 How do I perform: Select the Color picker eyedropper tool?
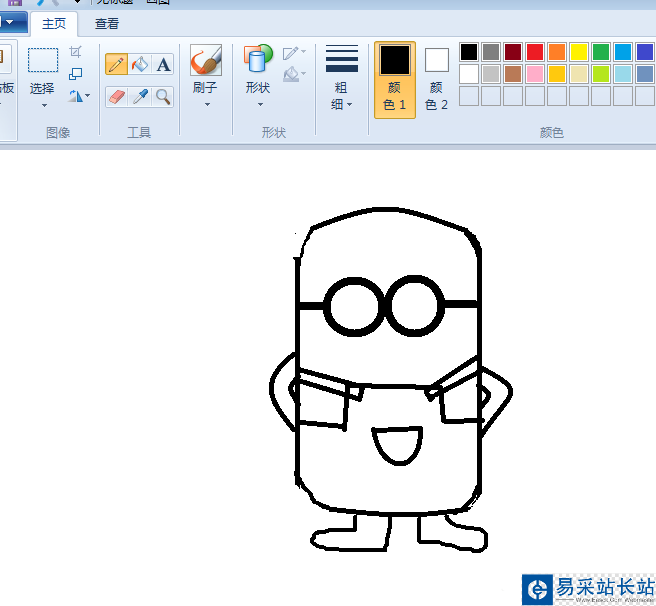pos(140,97)
